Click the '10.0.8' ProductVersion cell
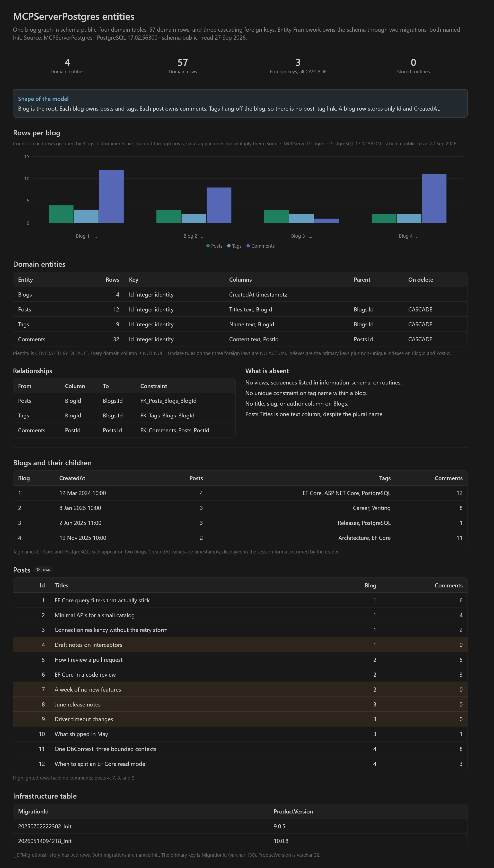The height and width of the screenshot is (868, 494). point(281,841)
